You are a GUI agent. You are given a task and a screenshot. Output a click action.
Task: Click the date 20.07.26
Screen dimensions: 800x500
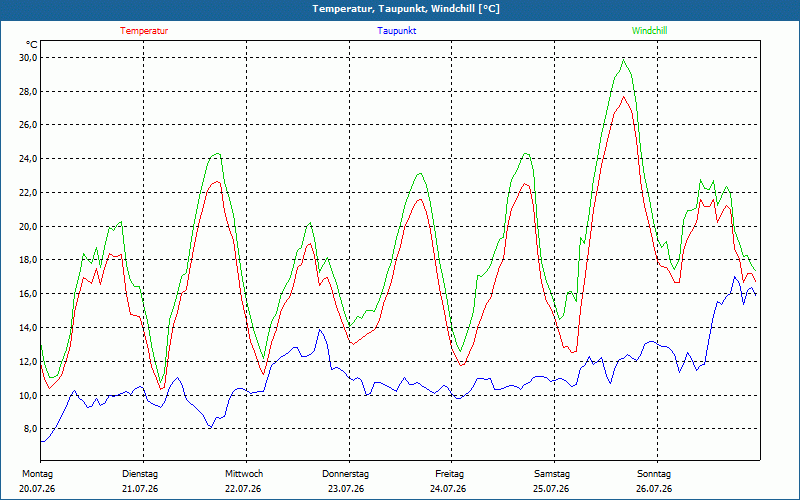click(37, 489)
